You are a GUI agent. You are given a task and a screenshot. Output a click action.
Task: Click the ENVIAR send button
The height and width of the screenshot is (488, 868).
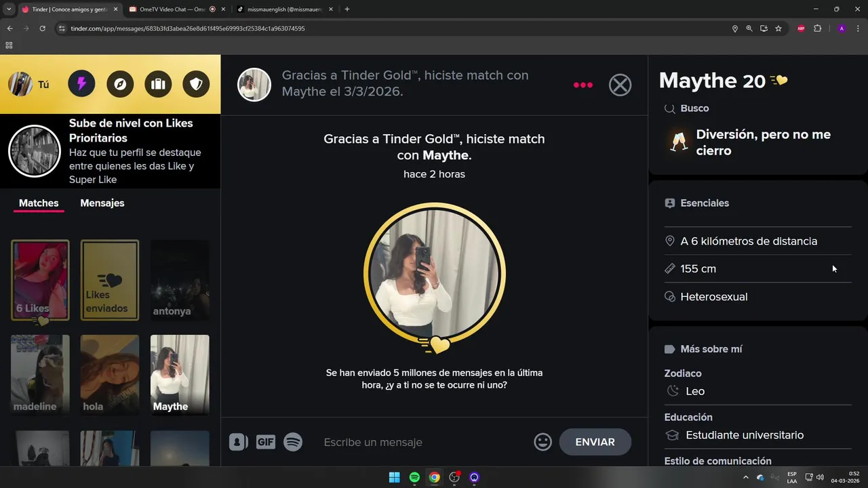(595, 442)
